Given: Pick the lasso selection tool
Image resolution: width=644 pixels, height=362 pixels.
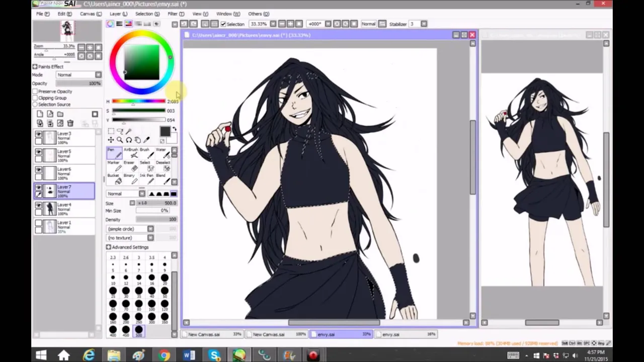Looking at the screenshot, I should click(120, 131).
